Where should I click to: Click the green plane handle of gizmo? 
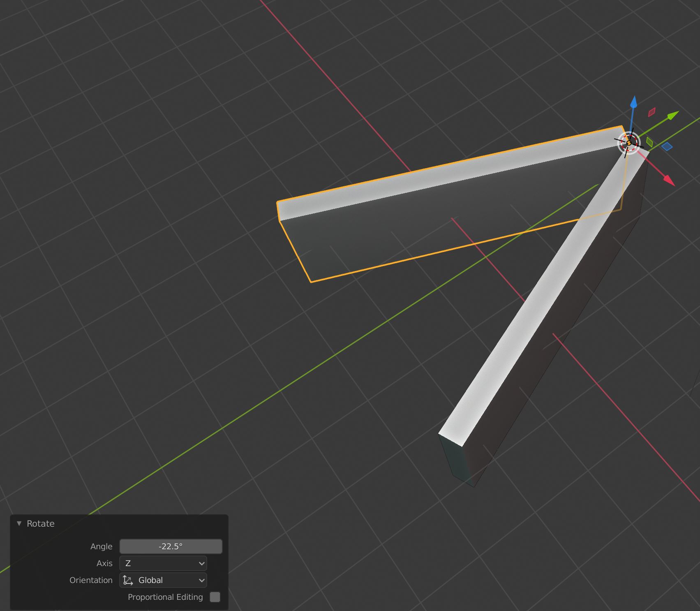[649, 142]
